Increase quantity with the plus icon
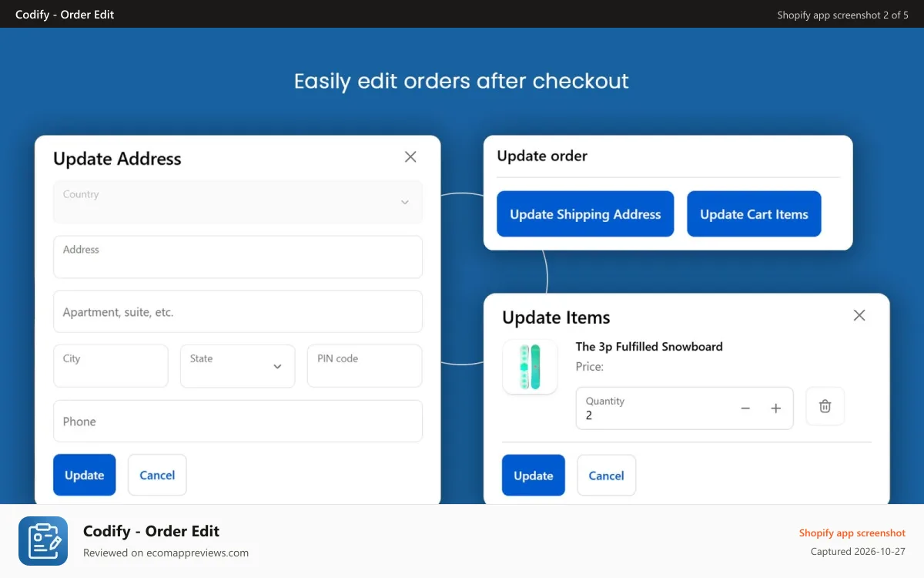The height and width of the screenshot is (578, 924). coord(776,408)
